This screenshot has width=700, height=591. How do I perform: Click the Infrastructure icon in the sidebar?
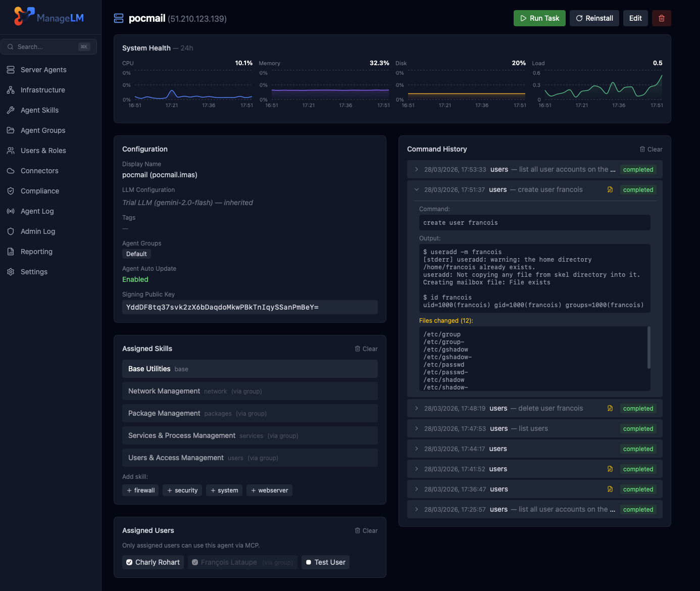10,90
